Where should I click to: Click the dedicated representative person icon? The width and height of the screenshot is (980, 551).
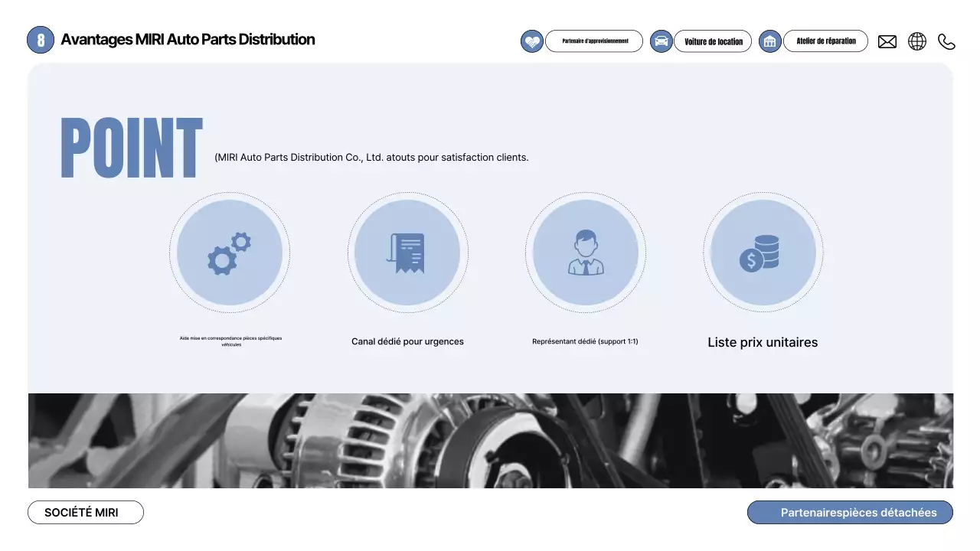point(586,253)
